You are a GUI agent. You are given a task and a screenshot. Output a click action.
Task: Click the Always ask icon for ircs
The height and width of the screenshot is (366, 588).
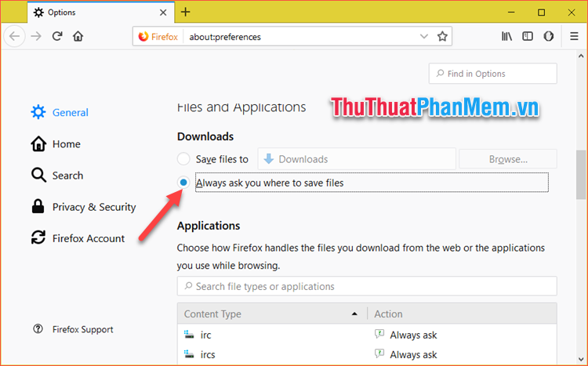379,353
